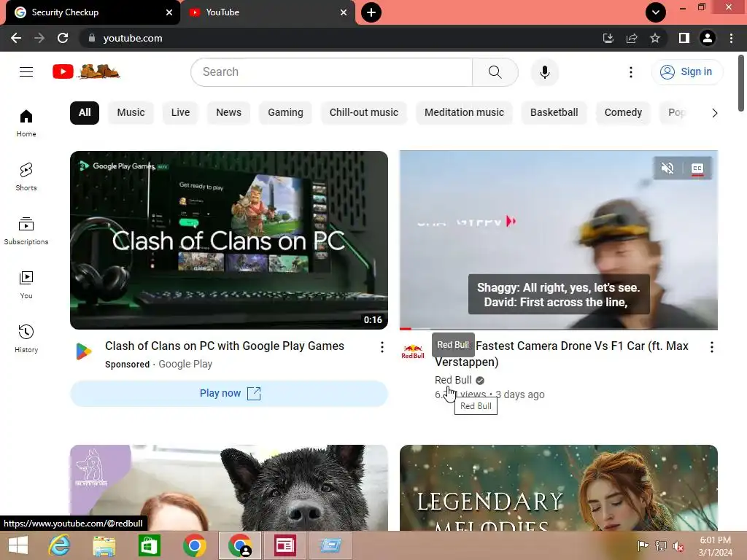The height and width of the screenshot is (560, 747).
Task: Click the address bar showing youtube.com
Action: pyautogui.click(x=133, y=38)
